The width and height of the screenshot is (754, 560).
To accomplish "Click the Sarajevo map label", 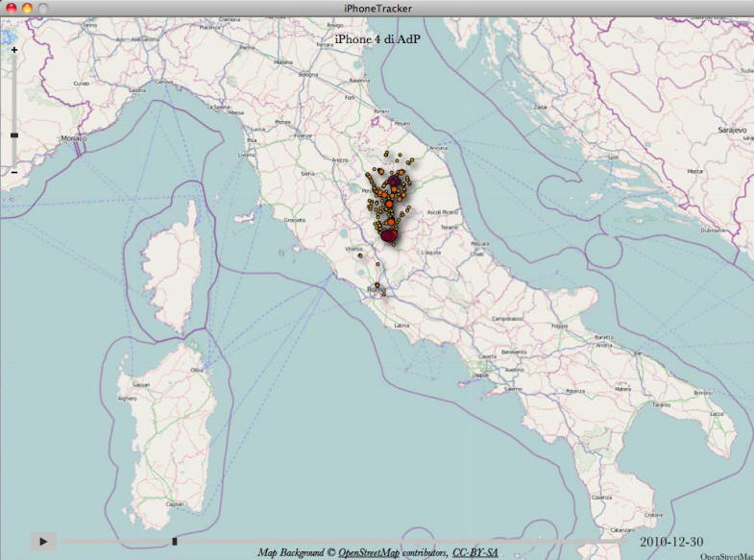I will click(x=732, y=131).
